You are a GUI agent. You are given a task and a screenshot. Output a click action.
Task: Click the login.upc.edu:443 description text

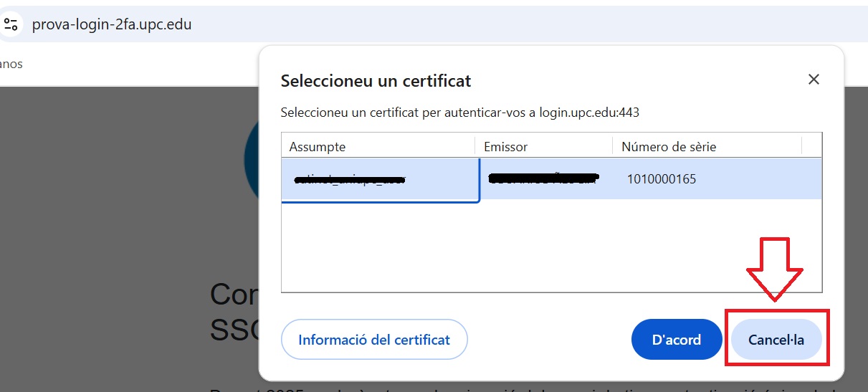click(x=459, y=113)
